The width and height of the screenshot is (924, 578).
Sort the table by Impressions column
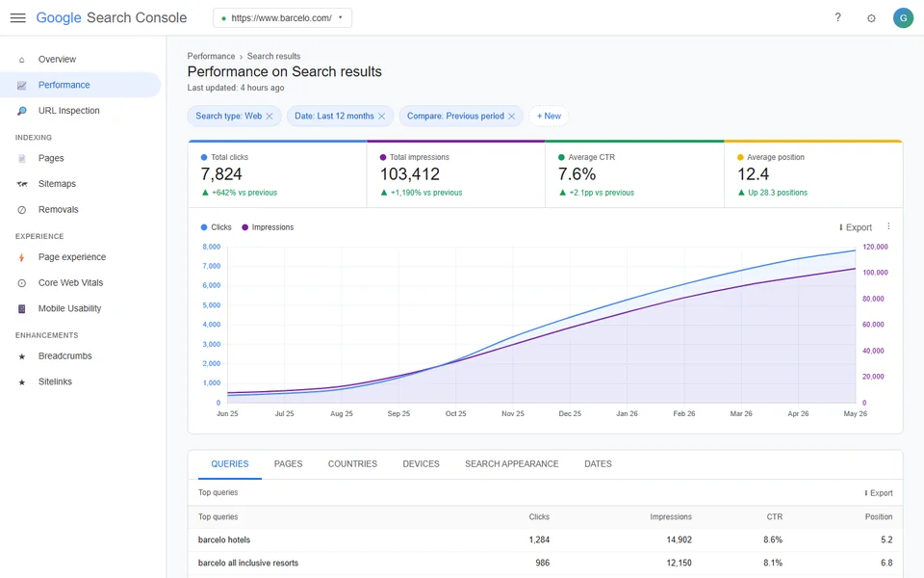coord(671,516)
